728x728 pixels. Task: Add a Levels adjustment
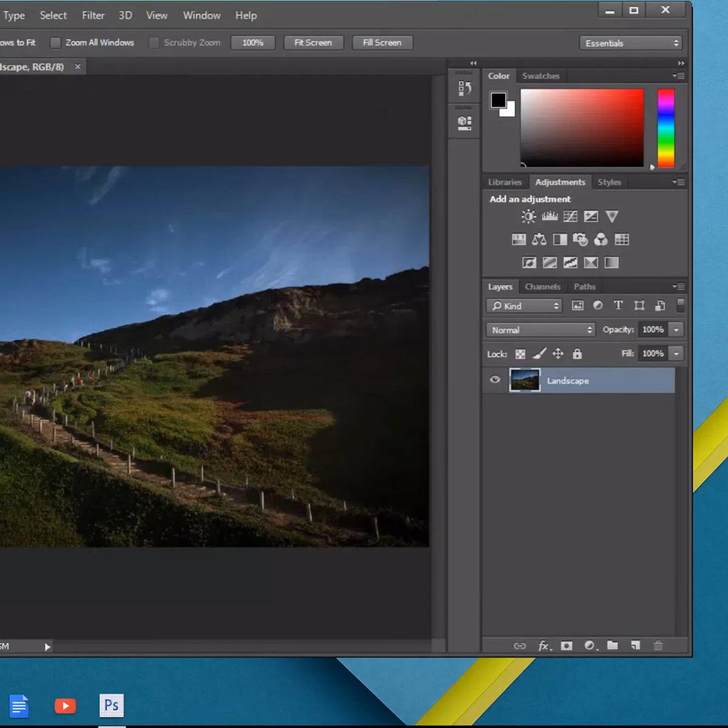click(549, 216)
